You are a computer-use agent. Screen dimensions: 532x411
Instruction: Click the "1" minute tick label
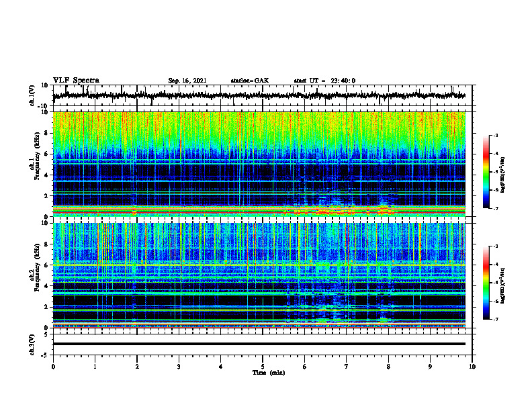click(x=95, y=367)
